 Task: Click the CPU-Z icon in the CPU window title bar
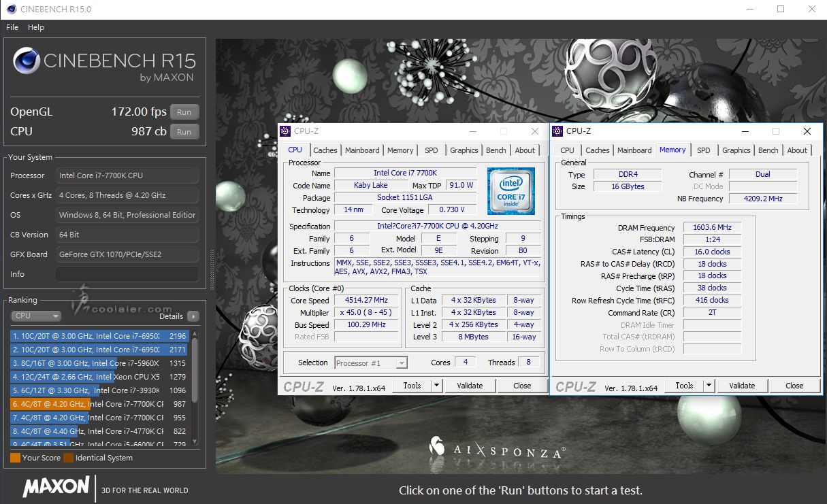tap(286, 131)
